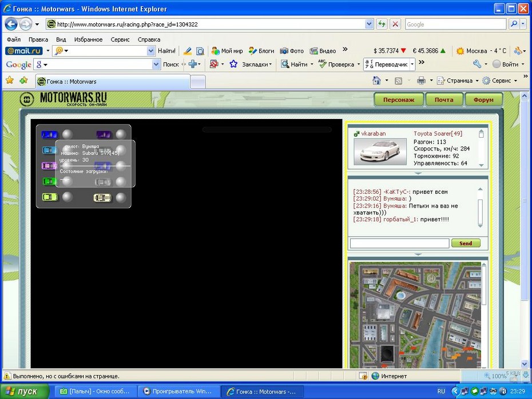The image size is (532, 399).
Task: Click the page scroll down arrow
Action: coord(525,364)
